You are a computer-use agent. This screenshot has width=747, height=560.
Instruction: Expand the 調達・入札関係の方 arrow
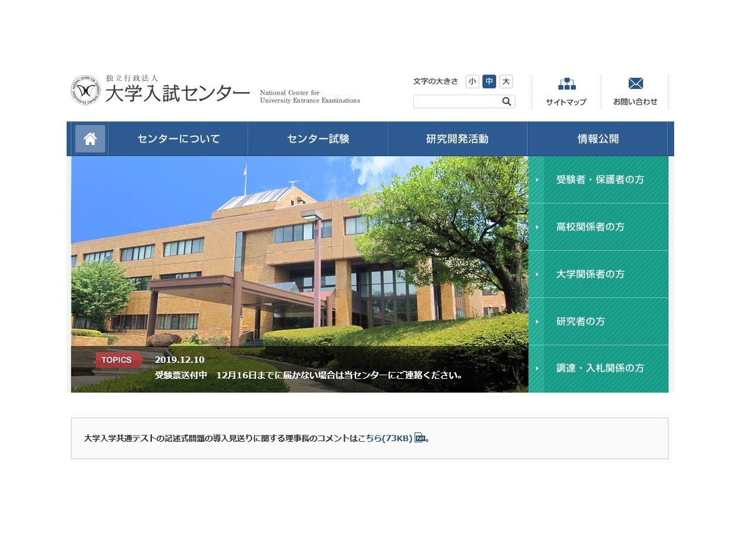538,368
